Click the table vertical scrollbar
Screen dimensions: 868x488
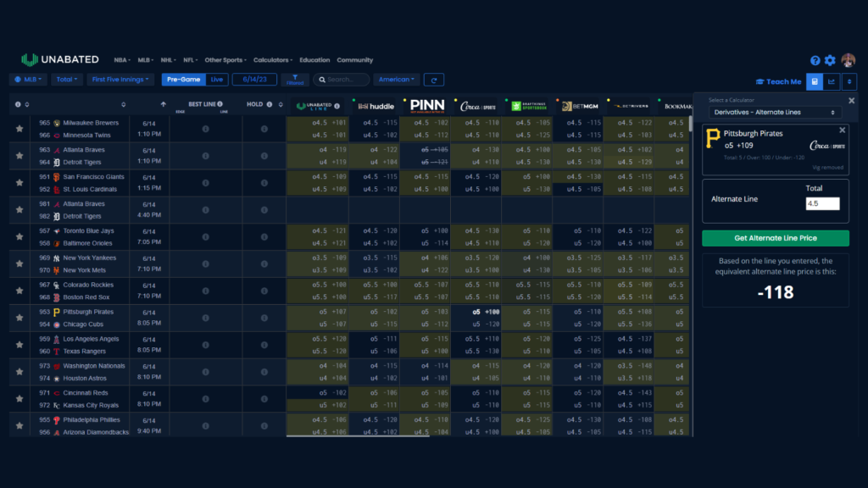click(x=690, y=124)
